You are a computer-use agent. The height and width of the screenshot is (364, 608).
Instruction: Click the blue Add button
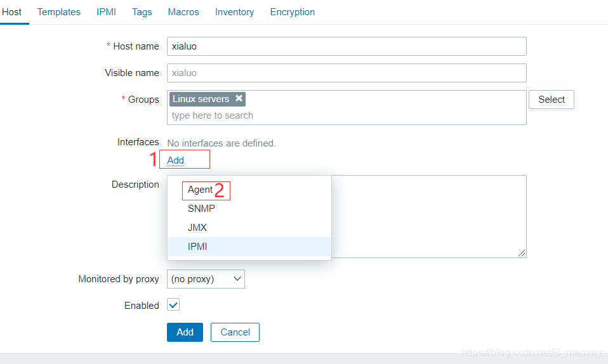[x=185, y=332]
